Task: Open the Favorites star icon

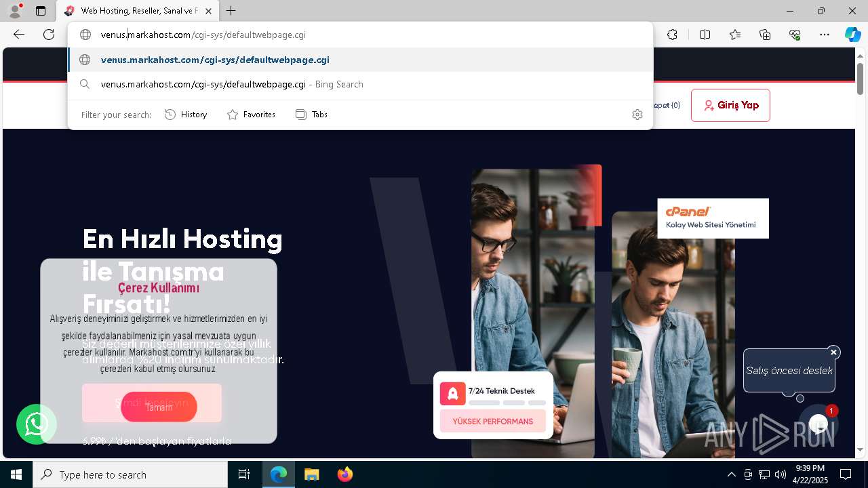Action: 735,35
